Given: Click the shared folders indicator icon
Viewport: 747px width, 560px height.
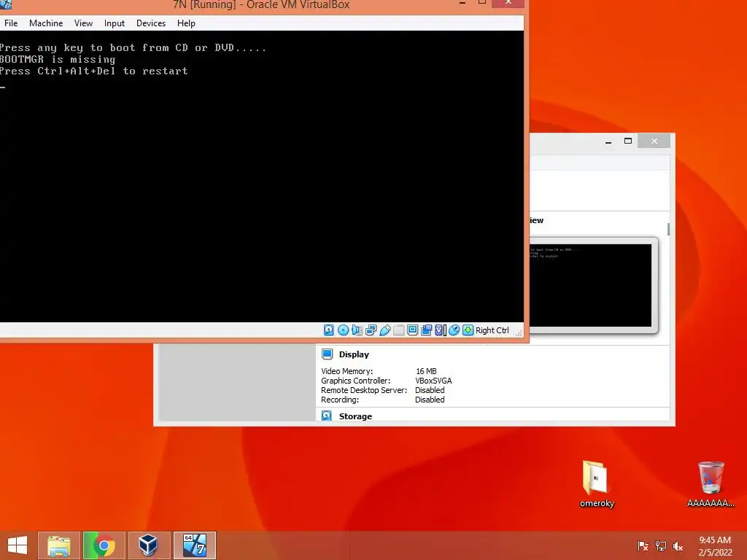Looking at the screenshot, I should coord(399,330).
